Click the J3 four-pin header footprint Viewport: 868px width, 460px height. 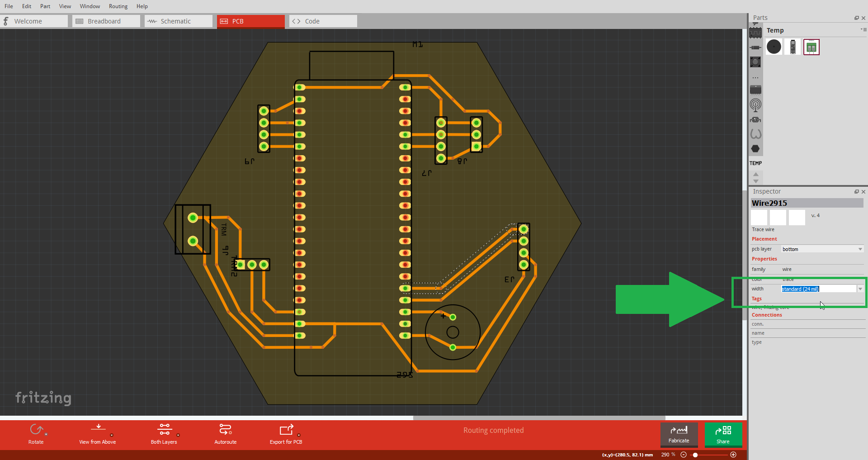pyautogui.click(x=524, y=247)
